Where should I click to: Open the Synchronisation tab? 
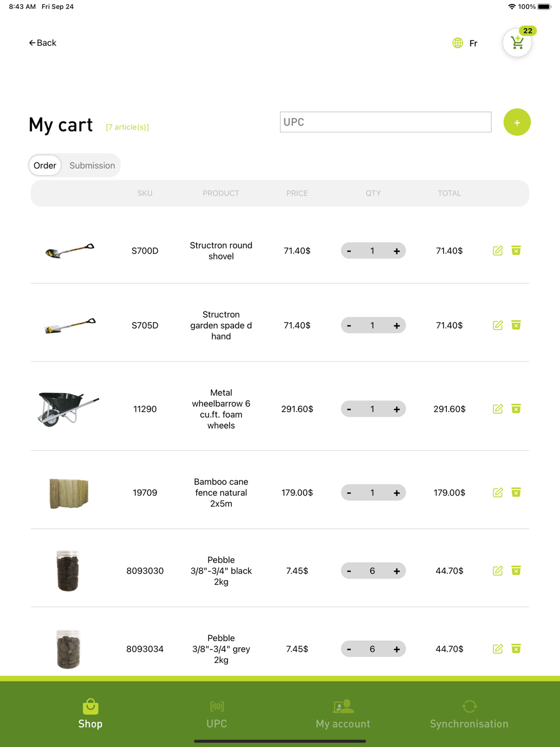469,714
